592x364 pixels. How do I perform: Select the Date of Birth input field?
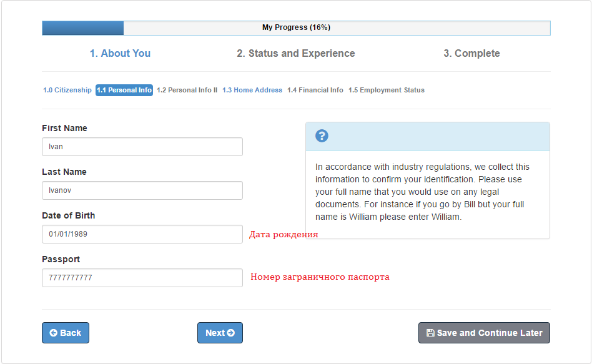click(x=142, y=234)
